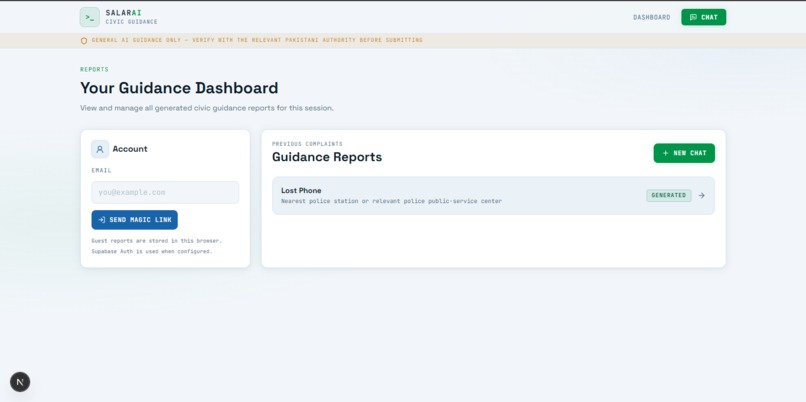Click the REPORTS section label

tap(94, 69)
